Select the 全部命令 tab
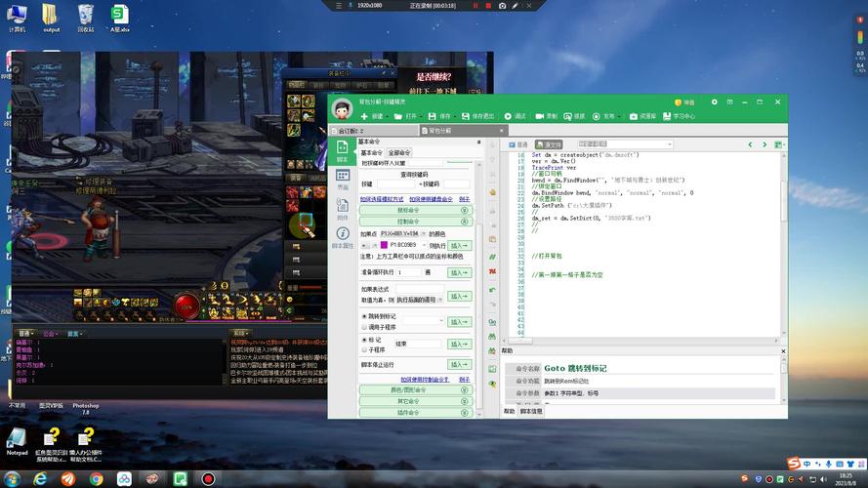Screen dimensions: 868x488 [x=398, y=152]
